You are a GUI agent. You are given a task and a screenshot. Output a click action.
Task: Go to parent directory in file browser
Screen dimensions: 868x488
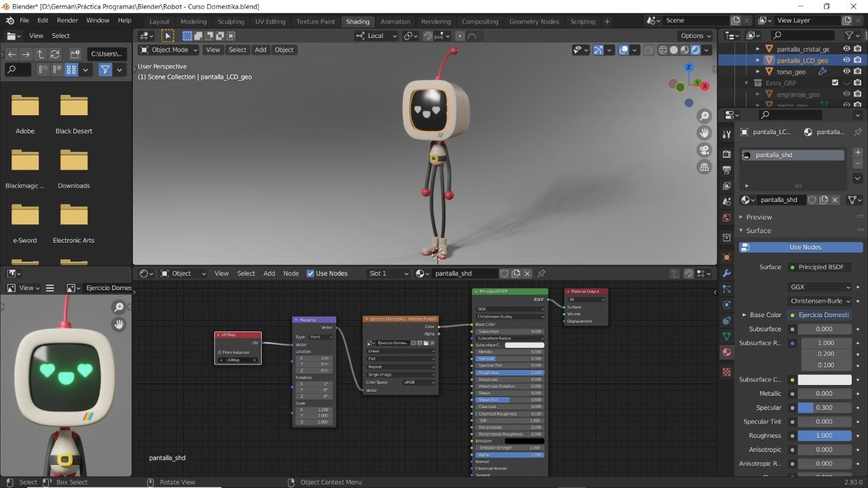coord(40,54)
